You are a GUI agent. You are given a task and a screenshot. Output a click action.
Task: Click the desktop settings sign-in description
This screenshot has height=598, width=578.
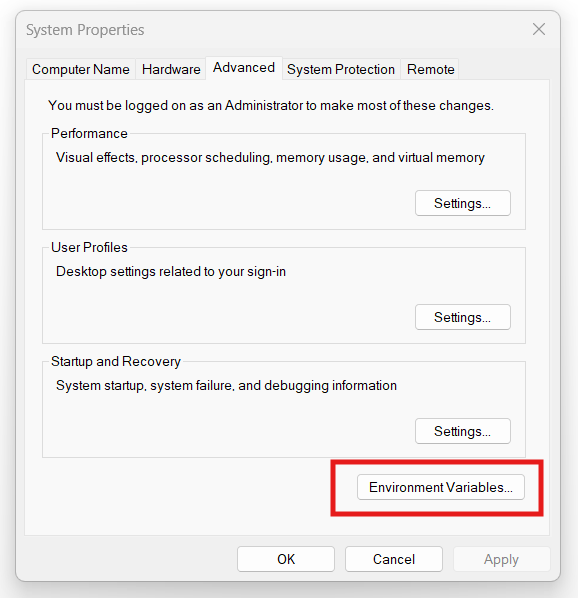171,272
